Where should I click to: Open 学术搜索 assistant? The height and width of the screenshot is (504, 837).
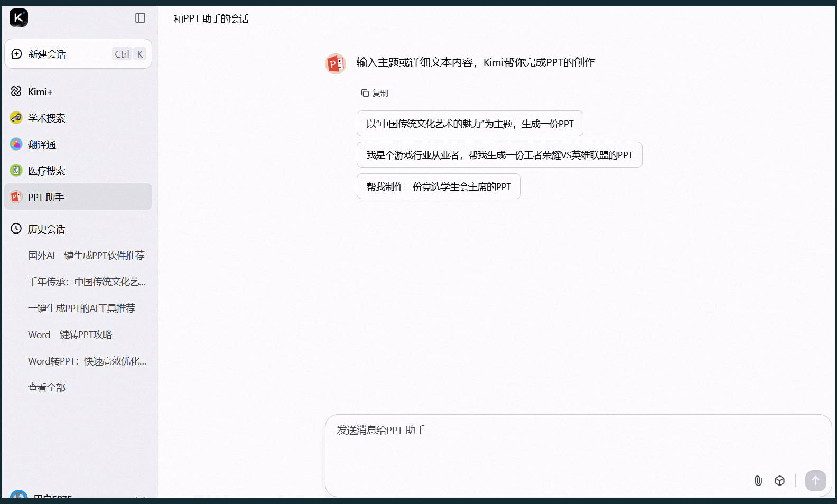78,118
